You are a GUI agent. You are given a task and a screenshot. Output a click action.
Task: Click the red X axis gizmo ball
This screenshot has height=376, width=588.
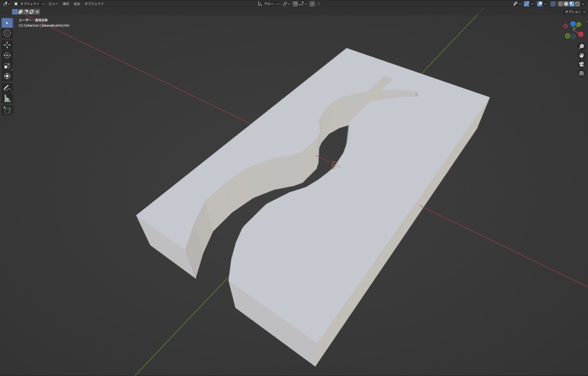tap(581, 34)
